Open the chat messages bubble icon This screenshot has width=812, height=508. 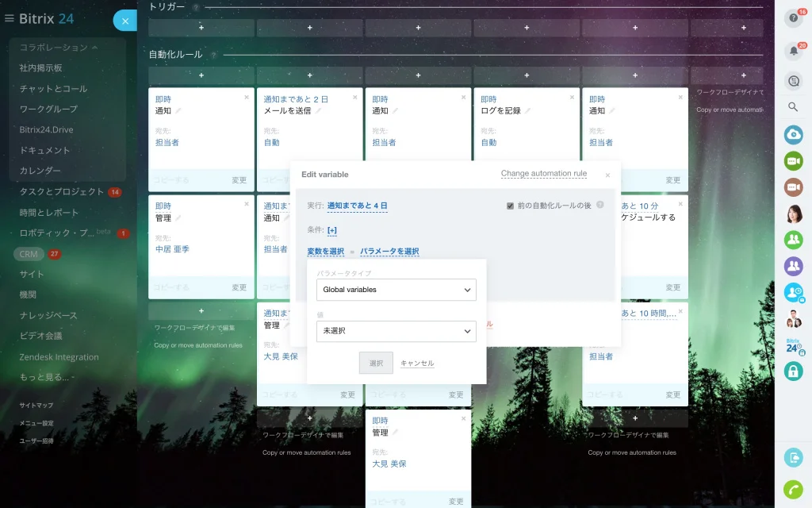[793, 81]
